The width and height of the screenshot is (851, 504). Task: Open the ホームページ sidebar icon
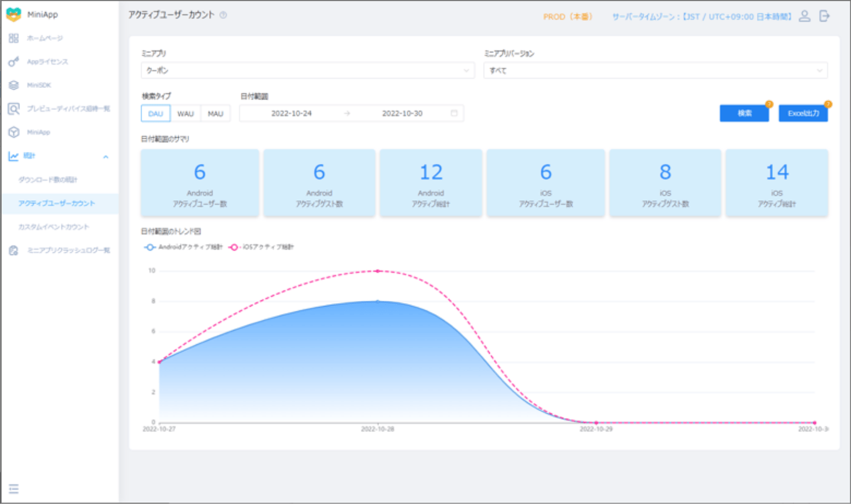pos(14,38)
